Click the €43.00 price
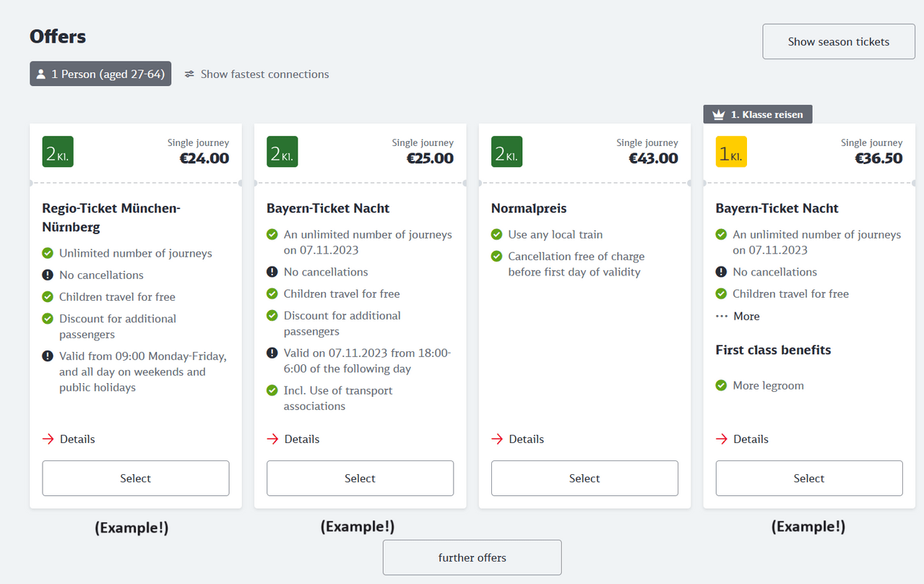Image resolution: width=924 pixels, height=584 pixels. pos(654,158)
